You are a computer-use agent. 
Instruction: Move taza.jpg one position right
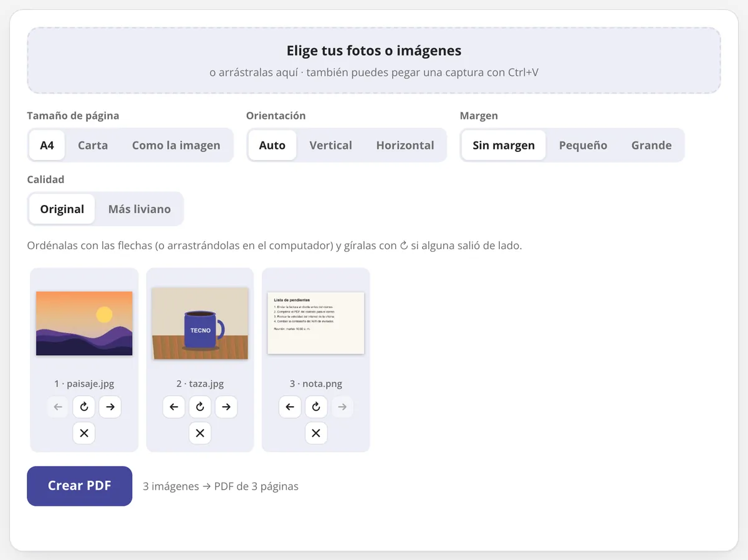pyautogui.click(x=226, y=407)
